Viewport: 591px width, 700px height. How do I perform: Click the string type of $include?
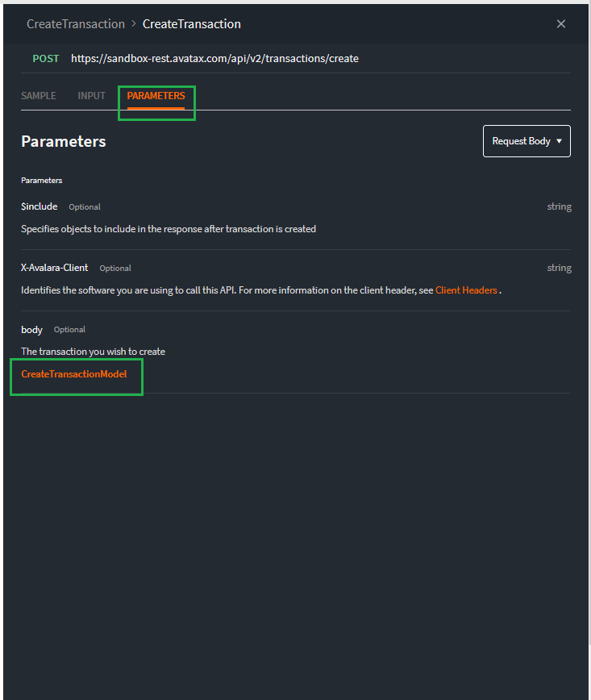pyautogui.click(x=559, y=206)
